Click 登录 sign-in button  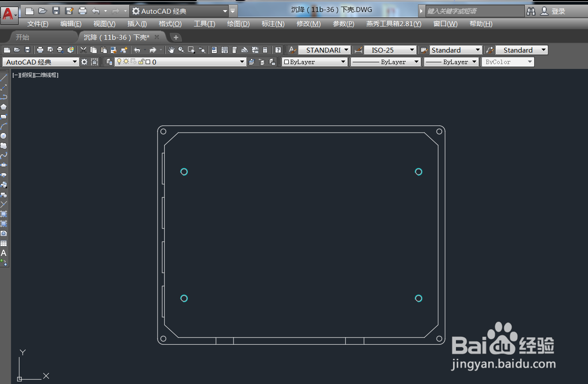558,11
